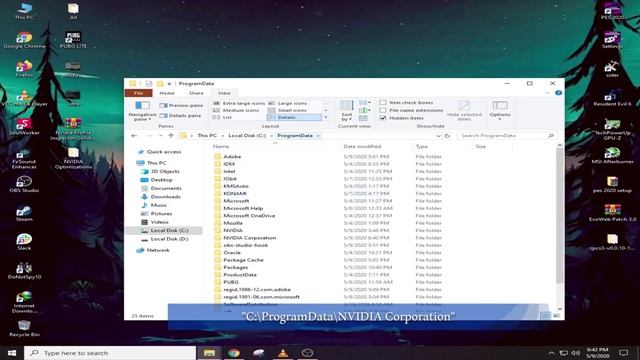
Task: Select the KONAMI folder
Action: [x=235, y=193]
